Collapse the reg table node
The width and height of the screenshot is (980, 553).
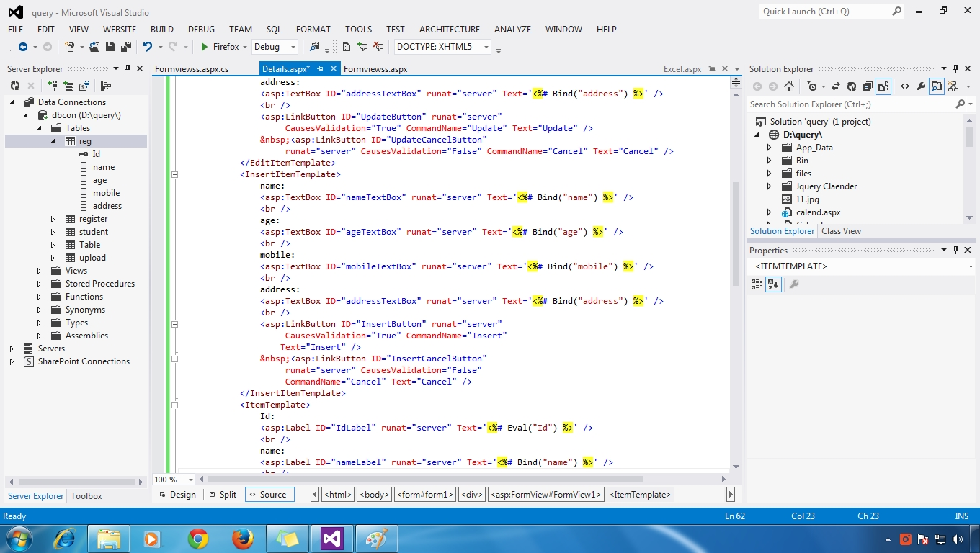[53, 140]
